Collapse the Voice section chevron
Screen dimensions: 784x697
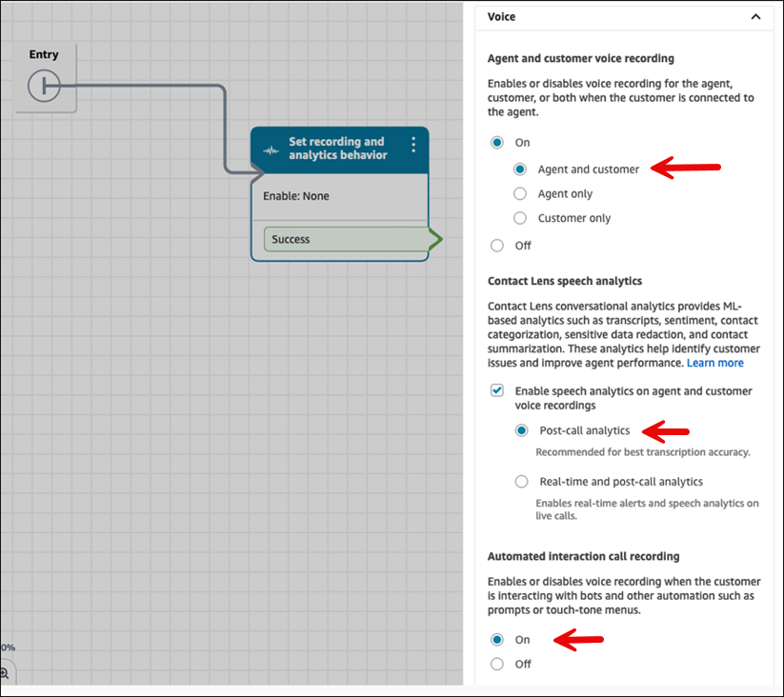click(x=755, y=17)
